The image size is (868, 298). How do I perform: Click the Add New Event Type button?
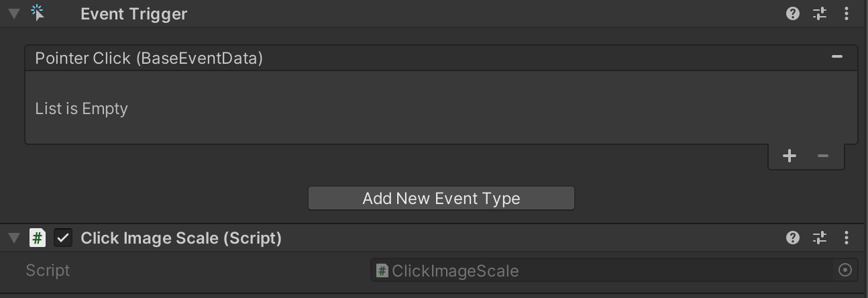(x=441, y=199)
